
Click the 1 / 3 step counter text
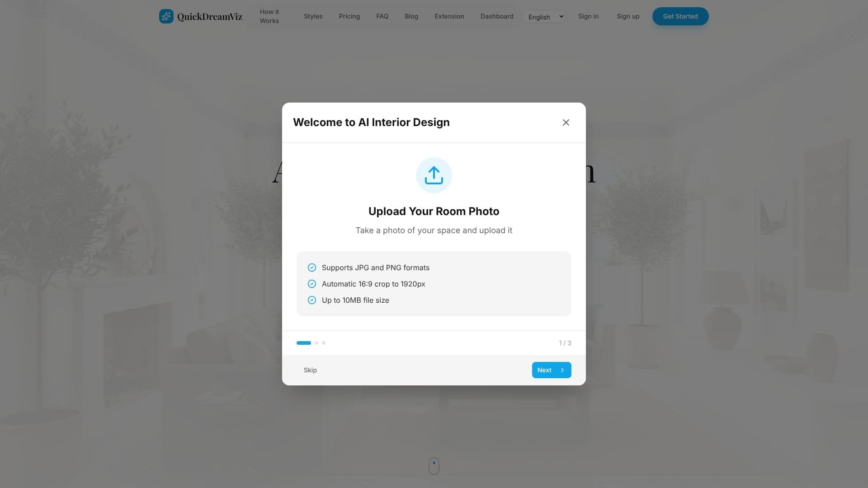565,343
